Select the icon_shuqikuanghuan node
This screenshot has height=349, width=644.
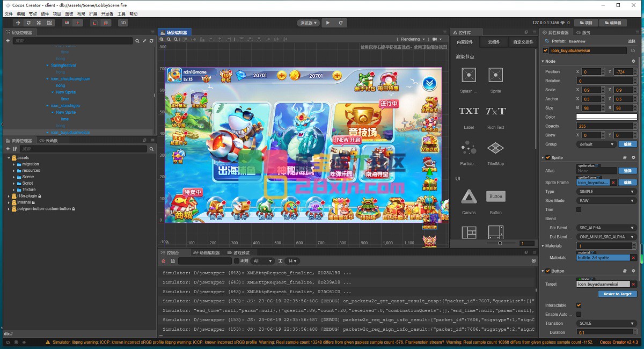point(70,79)
